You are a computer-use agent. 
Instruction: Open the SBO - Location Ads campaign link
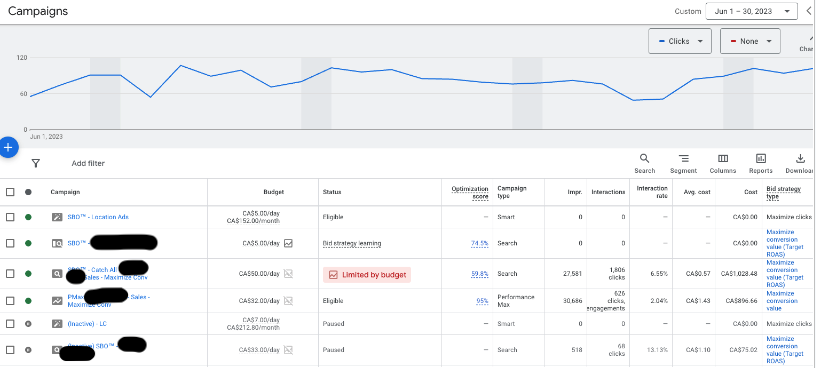pyautogui.click(x=98, y=217)
